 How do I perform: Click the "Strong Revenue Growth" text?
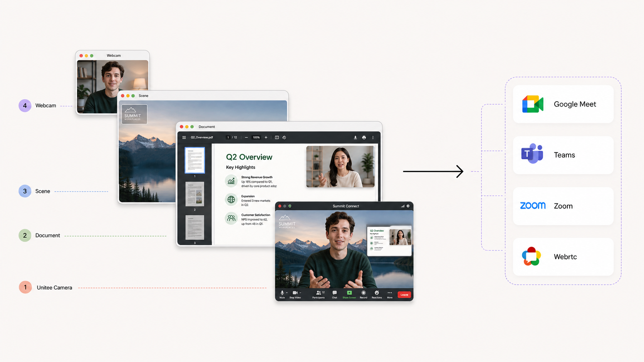257,177
